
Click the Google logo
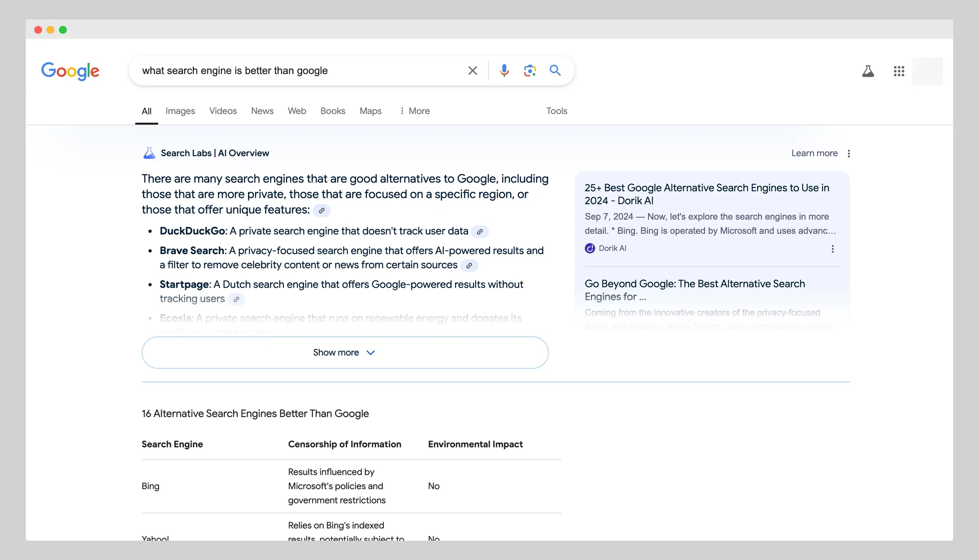(x=70, y=71)
